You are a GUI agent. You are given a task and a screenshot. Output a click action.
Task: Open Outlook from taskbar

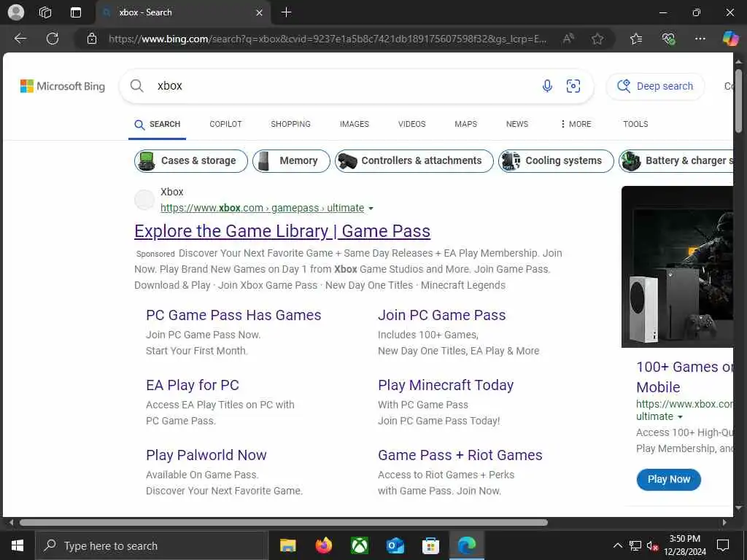coord(395,545)
